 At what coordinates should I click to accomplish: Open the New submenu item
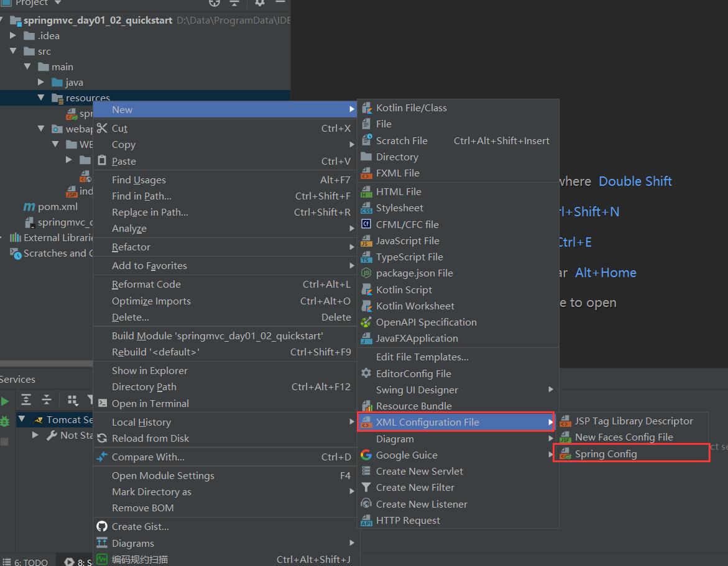coord(224,109)
